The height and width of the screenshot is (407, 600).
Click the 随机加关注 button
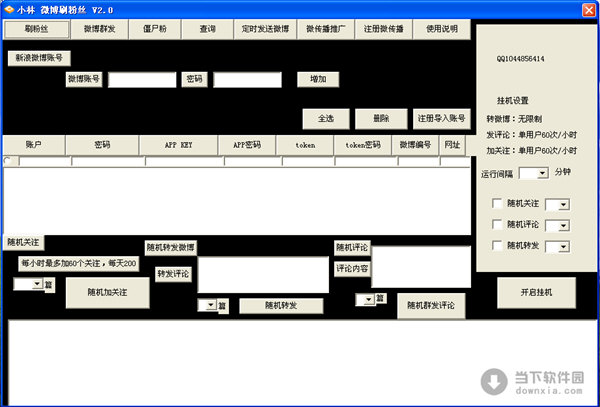(x=108, y=293)
